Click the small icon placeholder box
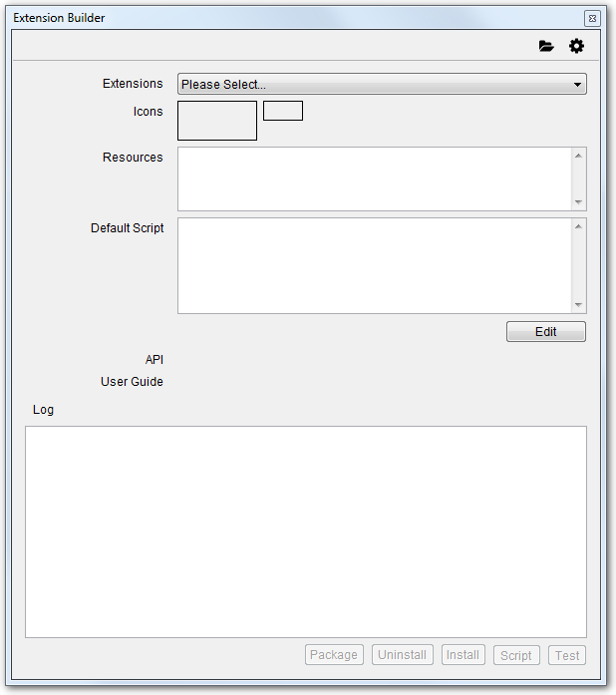Viewport: 616px width, 695px height. pos(283,111)
